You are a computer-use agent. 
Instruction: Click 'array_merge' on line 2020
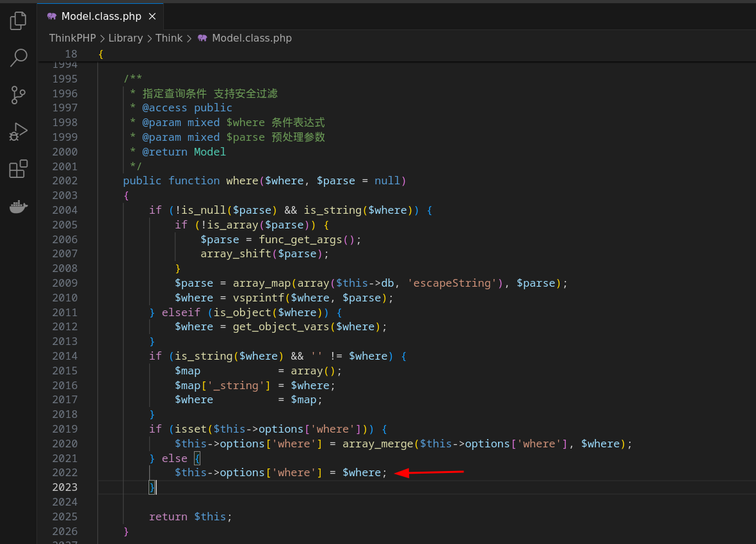tap(378, 444)
